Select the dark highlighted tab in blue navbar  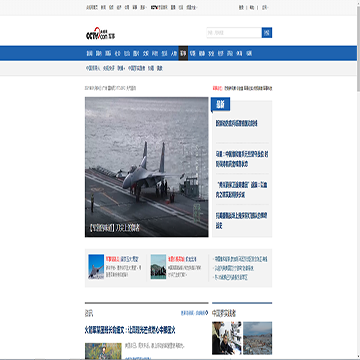pyautogui.click(x=183, y=53)
